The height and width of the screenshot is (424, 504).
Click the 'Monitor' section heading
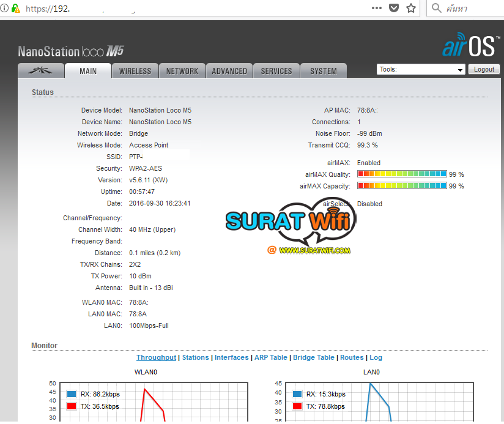tap(45, 346)
